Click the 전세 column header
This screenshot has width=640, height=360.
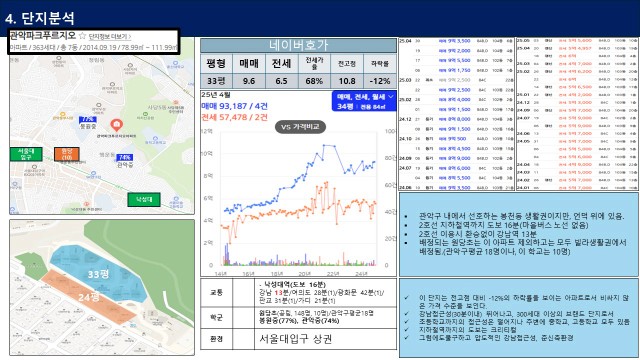click(x=282, y=64)
